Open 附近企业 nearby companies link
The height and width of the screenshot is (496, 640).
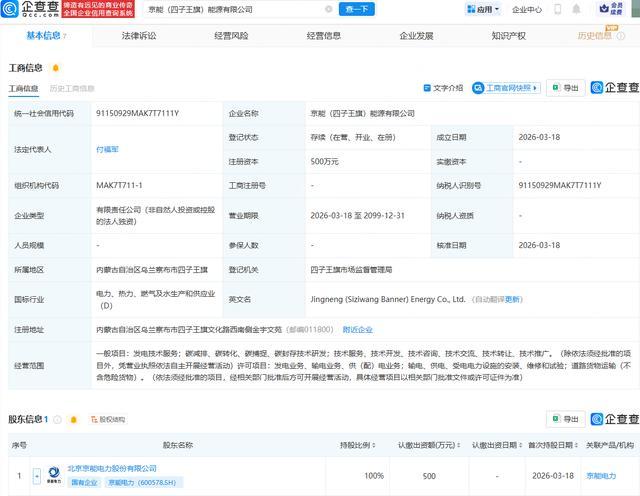[x=358, y=329]
